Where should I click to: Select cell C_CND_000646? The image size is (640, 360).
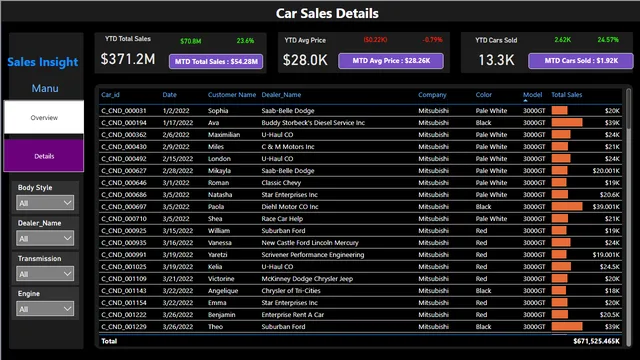tap(124, 182)
